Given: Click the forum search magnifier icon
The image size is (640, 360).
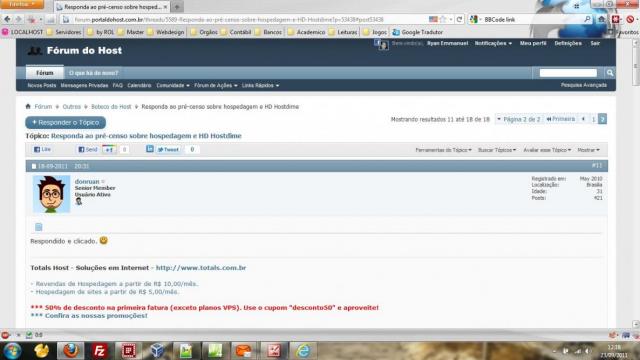Looking at the screenshot, I should pyautogui.click(x=610, y=73).
